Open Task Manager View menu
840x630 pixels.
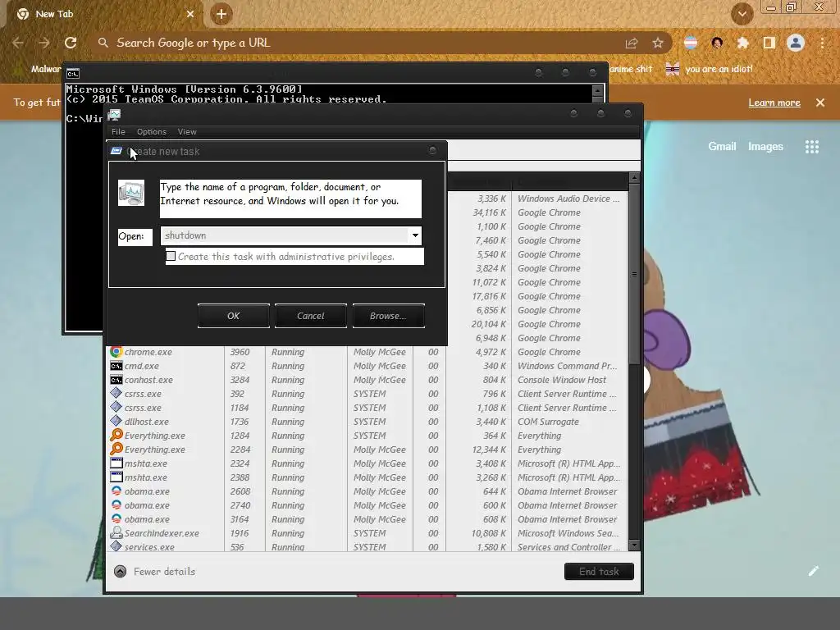187,132
